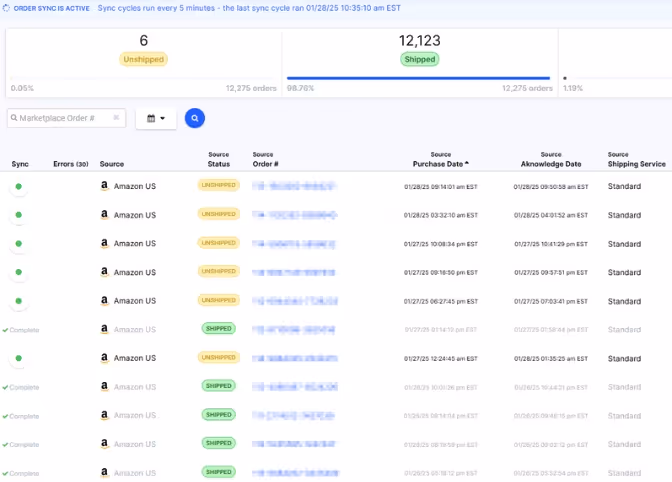Screen dimensions: 672x482
Task: Click Amazon logo in the 01/27/25 12:24:45 am row
Action: coord(104,358)
